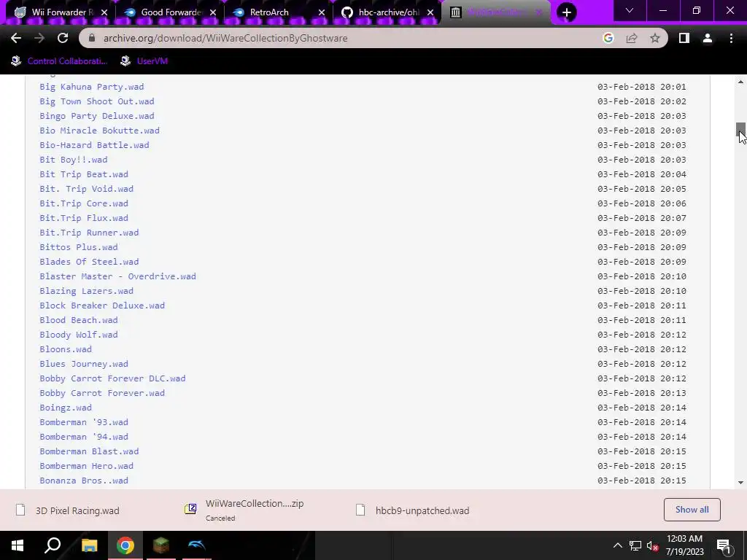This screenshot has width=747, height=560.
Task: Download Bloody Wolf.wad
Action: 79,335
